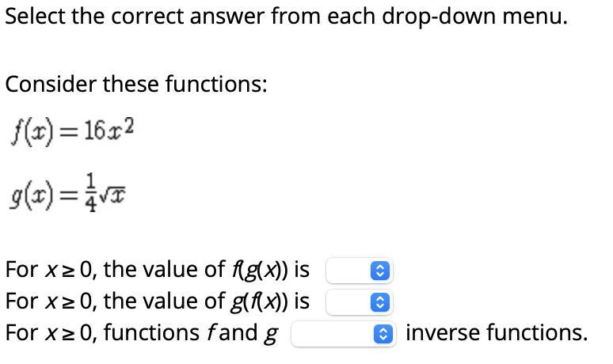
Task: Open the drop-down before 'inverse functions'
Action: (x=344, y=334)
